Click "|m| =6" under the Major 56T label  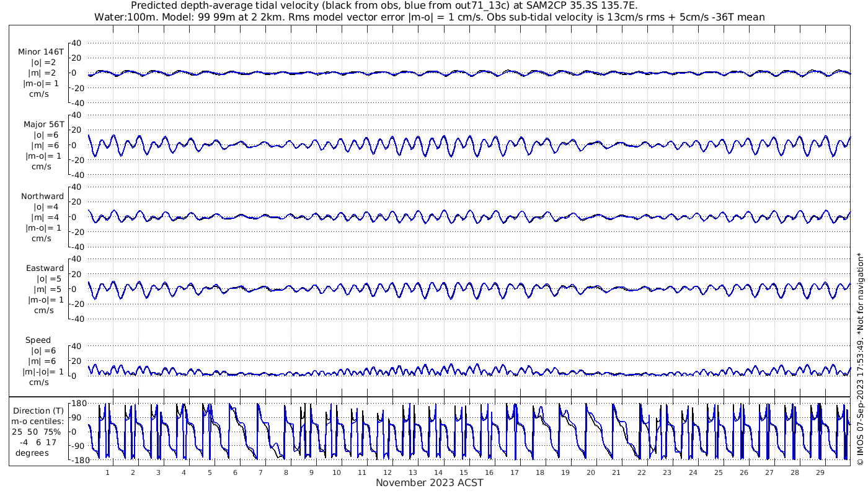(x=44, y=146)
